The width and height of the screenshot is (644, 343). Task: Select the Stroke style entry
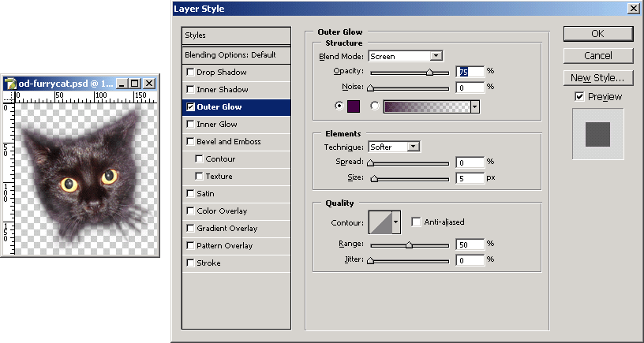(x=236, y=263)
